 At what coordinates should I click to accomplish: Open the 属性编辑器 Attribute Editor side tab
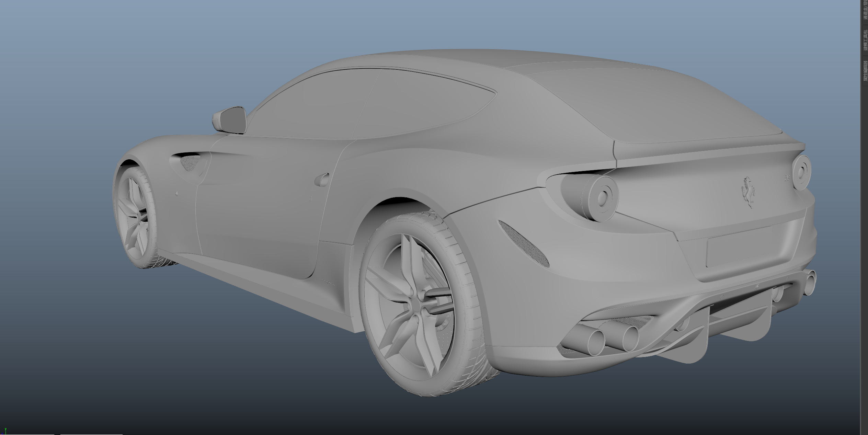(x=865, y=71)
